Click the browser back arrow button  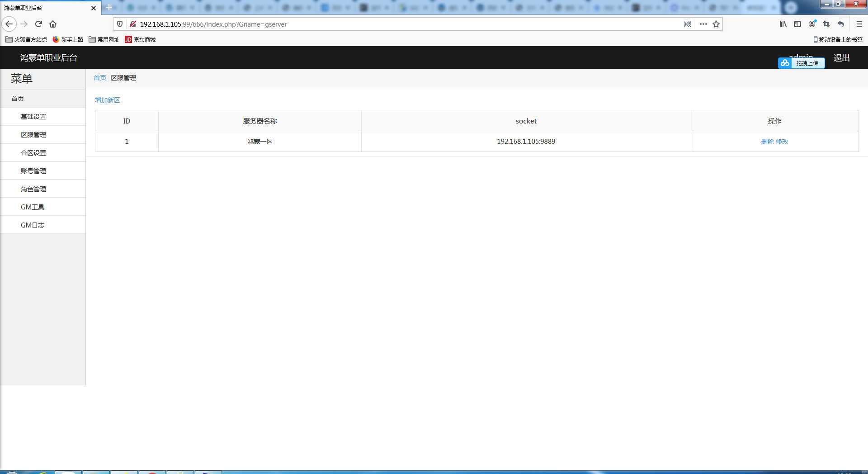[x=9, y=24]
